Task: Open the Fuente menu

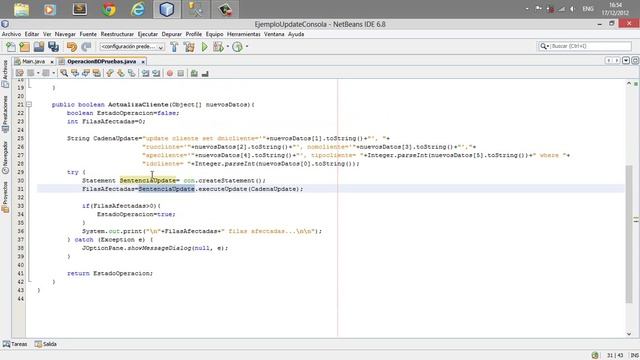Action: [x=88, y=34]
